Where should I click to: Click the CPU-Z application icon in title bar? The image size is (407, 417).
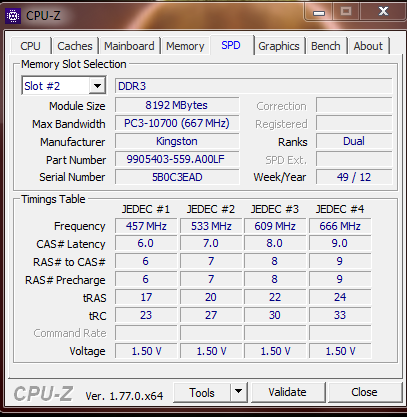[13, 16]
